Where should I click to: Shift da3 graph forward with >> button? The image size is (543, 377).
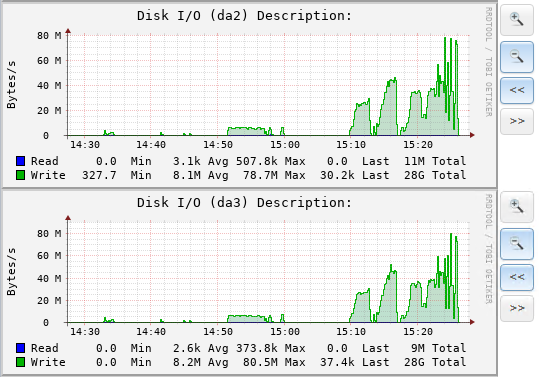pyautogui.click(x=517, y=308)
